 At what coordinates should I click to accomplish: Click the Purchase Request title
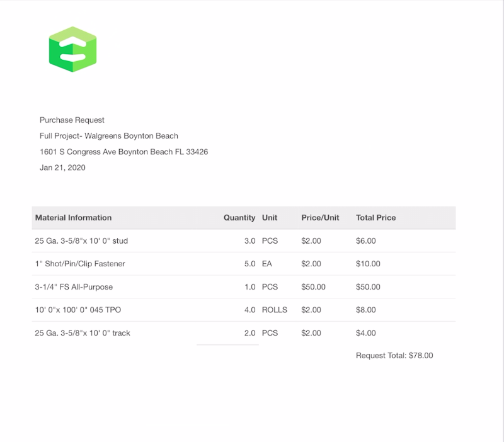click(72, 120)
